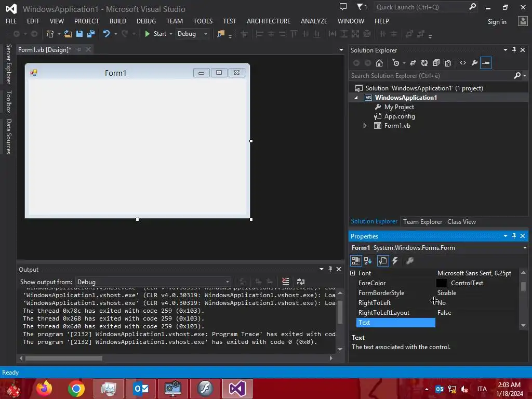
Task: Click the Undo toolbar icon
Action: coord(106,34)
